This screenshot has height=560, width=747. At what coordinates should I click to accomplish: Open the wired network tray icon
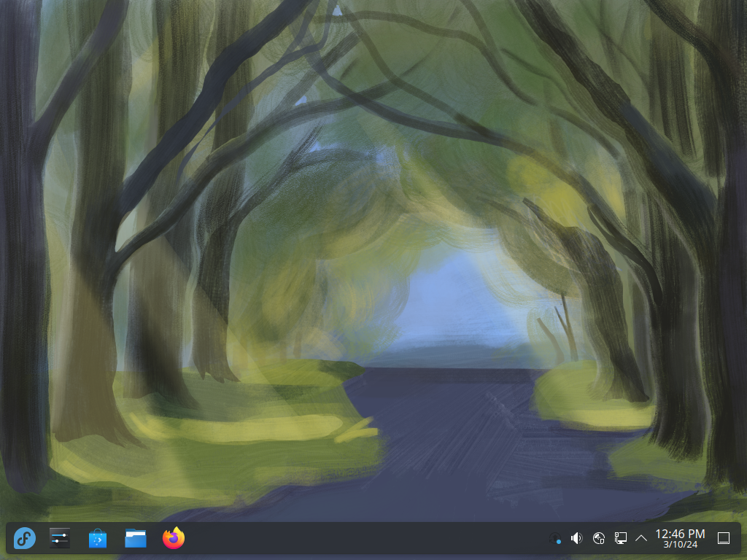tap(620, 538)
